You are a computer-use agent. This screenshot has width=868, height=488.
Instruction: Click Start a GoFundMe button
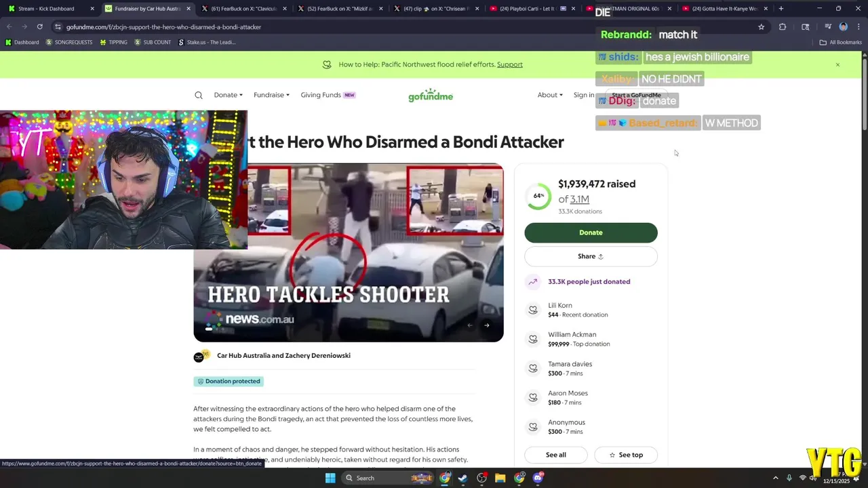click(x=636, y=96)
